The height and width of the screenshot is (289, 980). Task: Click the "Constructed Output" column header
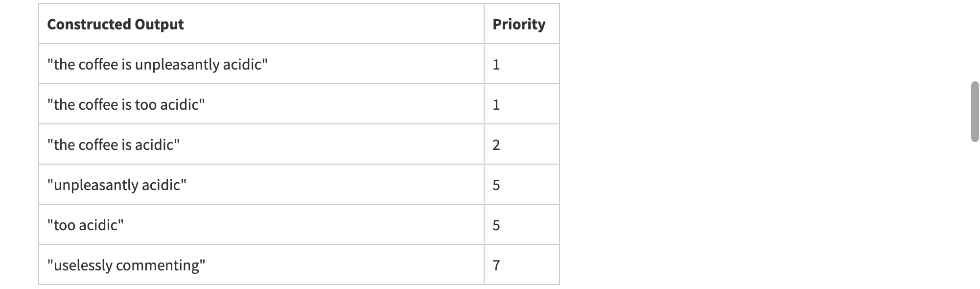tap(116, 24)
